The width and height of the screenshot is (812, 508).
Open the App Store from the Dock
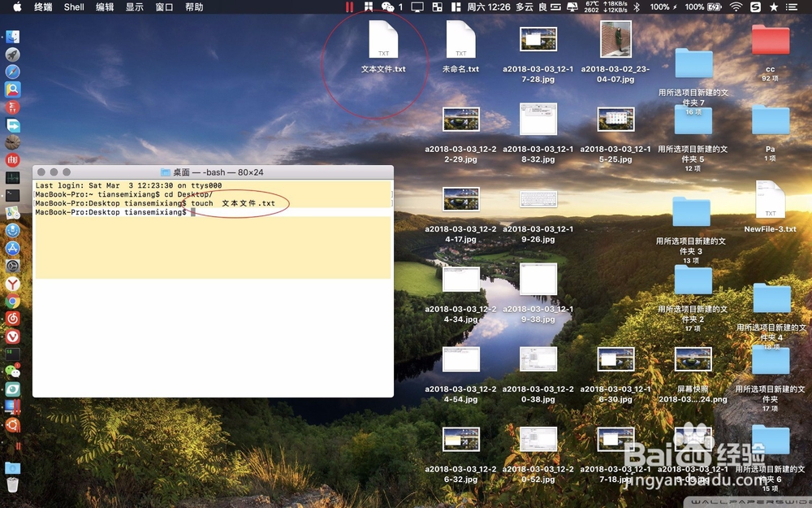click(x=11, y=248)
